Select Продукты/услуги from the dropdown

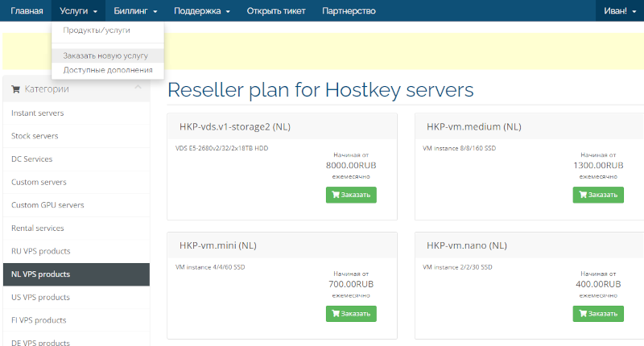click(97, 30)
